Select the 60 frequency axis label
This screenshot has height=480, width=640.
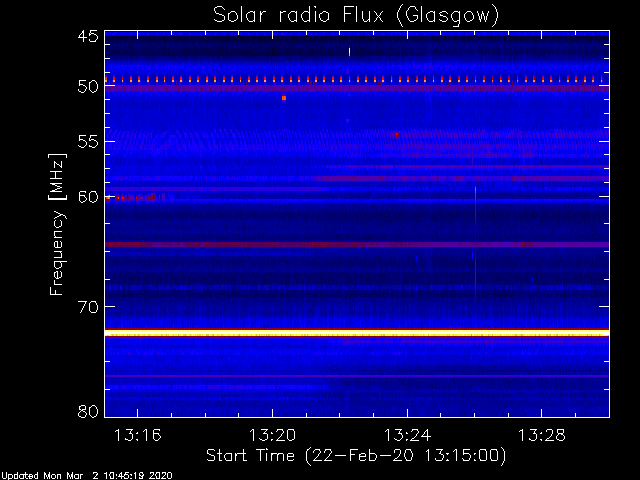pos(88,197)
